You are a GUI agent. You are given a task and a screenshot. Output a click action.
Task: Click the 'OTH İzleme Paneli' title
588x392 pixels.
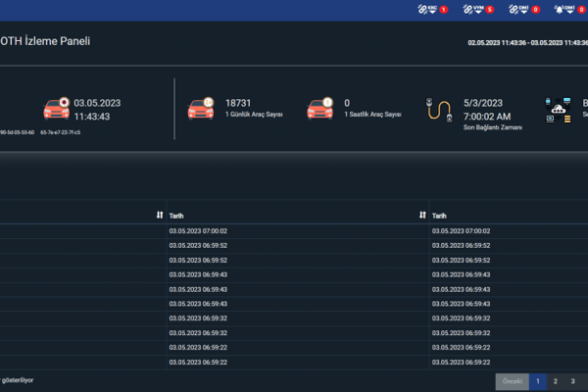(x=45, y=41)
